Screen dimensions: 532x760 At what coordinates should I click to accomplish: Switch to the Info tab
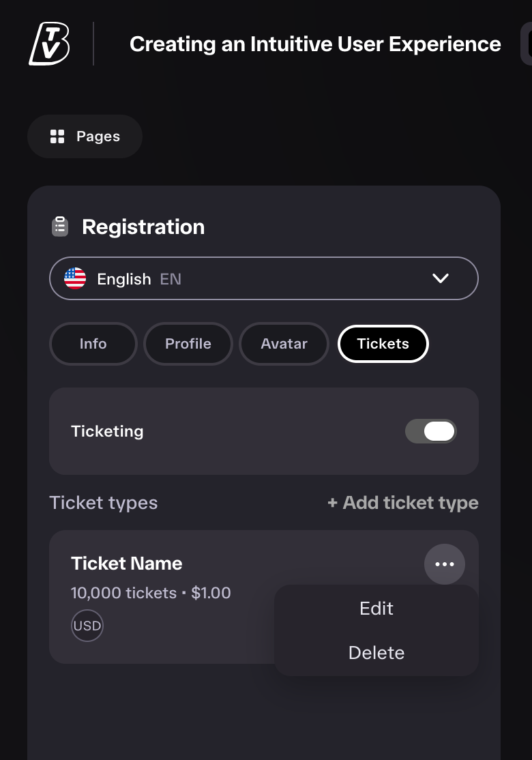(93, 344)
